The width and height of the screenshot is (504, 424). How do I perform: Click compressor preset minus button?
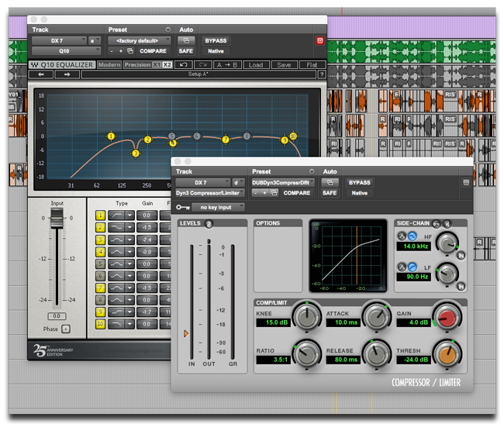(256, 193)
